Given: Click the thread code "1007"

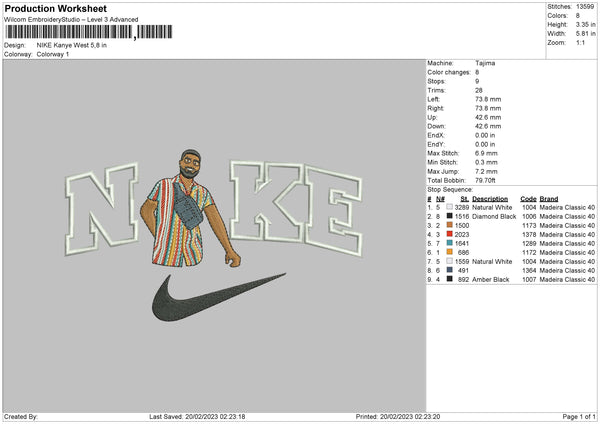Looking at the screenshot, I should pyautogui.click(x=529, y=279).
